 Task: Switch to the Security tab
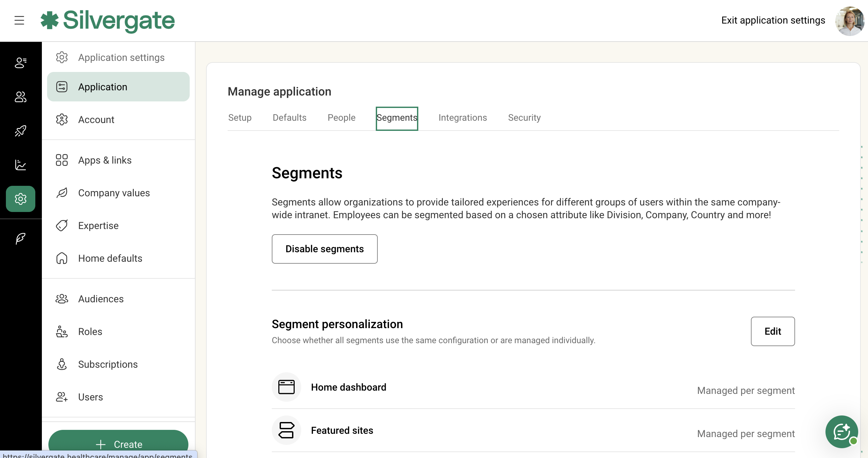[524, 118]
